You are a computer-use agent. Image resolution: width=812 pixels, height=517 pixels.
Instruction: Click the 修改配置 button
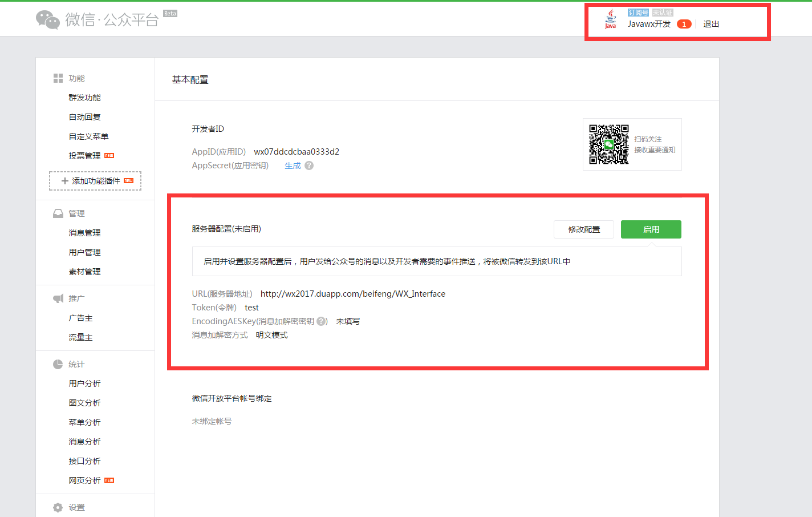tap(584, 229)
